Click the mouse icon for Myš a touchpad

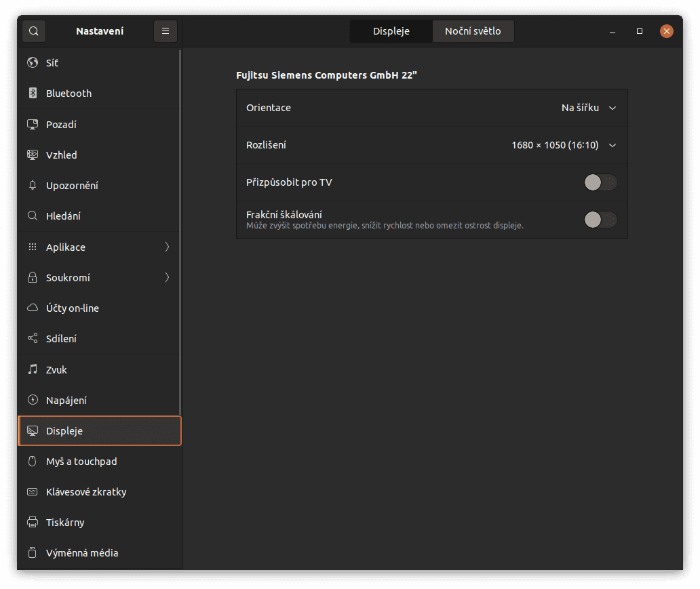pos(33,462)
